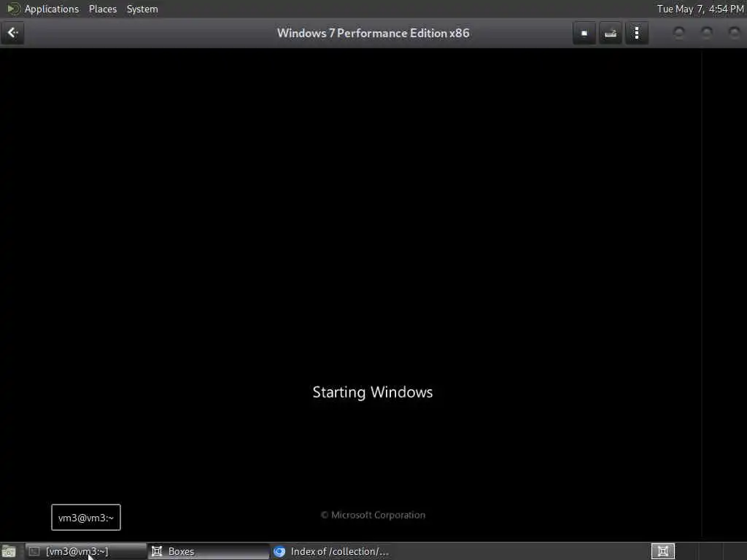Open the three-dot Boxes menu
The image size is (747, 560).
[x=636, y=34]
